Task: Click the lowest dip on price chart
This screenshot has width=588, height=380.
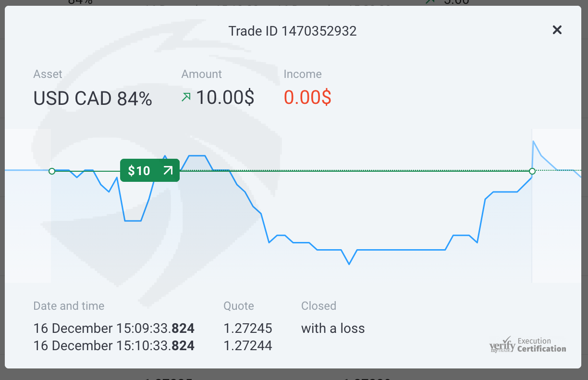Action: (x=349, y=264)
